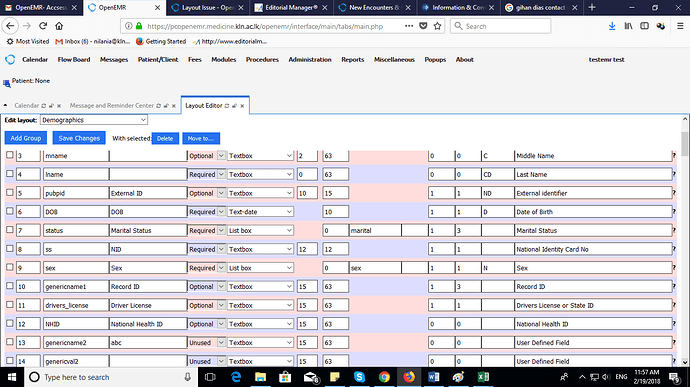
Task: Open the Calendar menu
Action: [35, 59]
